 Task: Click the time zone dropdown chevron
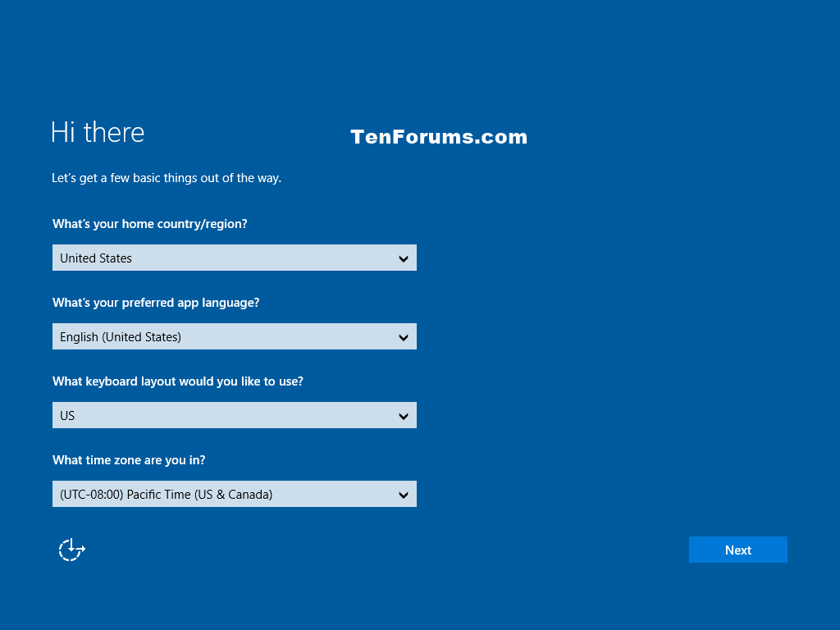click(x=404, y=495)
